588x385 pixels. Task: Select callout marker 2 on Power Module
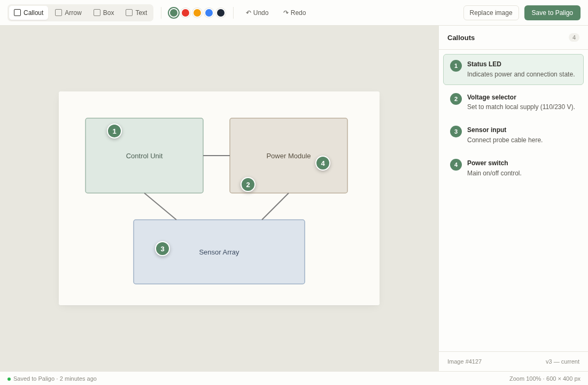pyautogui.click(x=248, y=184)
